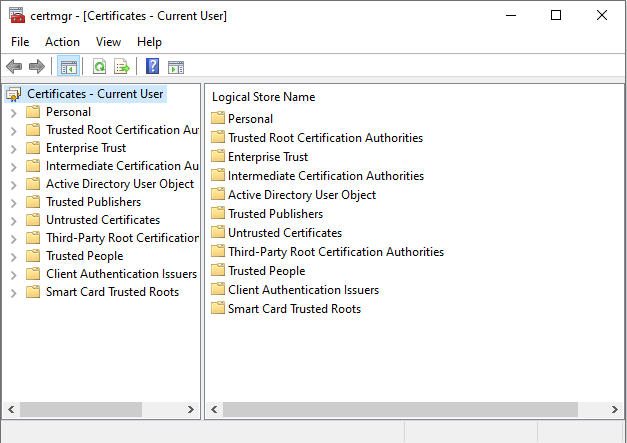Click Trusted Publishers folder icon in left tree
The image size is (627, 443).
(33, 202)
